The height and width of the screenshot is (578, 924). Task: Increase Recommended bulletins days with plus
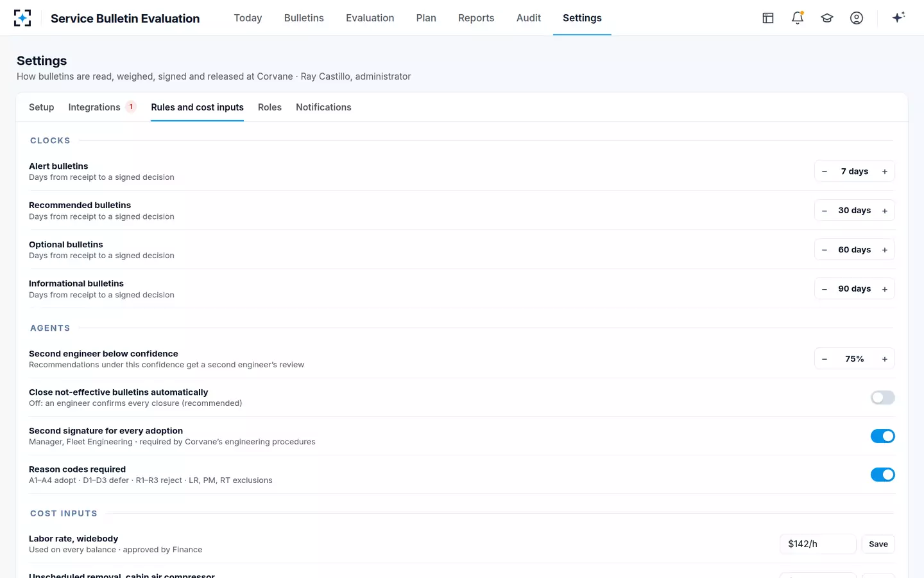[885, 211]
